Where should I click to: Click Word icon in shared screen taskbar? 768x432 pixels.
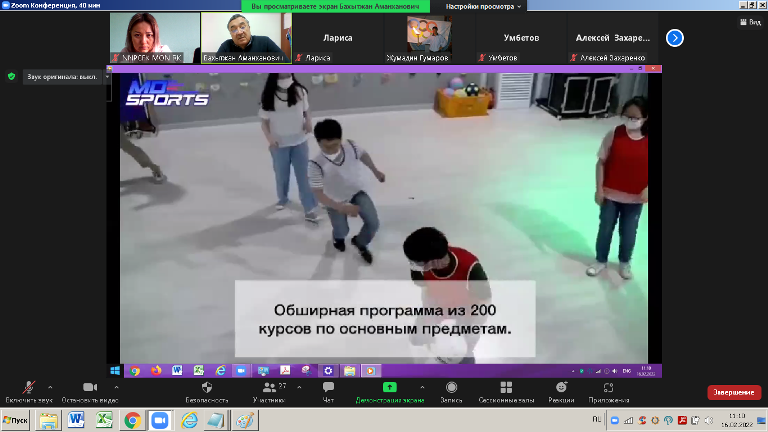tap(177, 371)
